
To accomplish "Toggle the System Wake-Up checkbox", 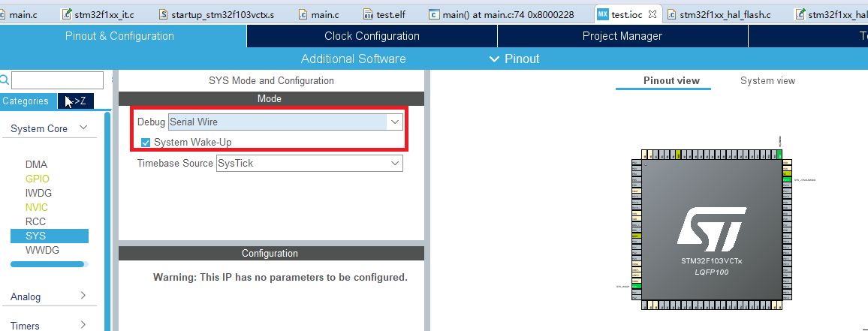I will coord(146,143).
